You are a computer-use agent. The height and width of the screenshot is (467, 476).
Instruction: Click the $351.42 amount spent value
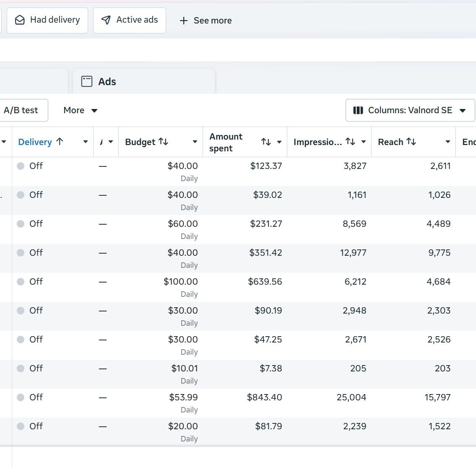point(265,253)
